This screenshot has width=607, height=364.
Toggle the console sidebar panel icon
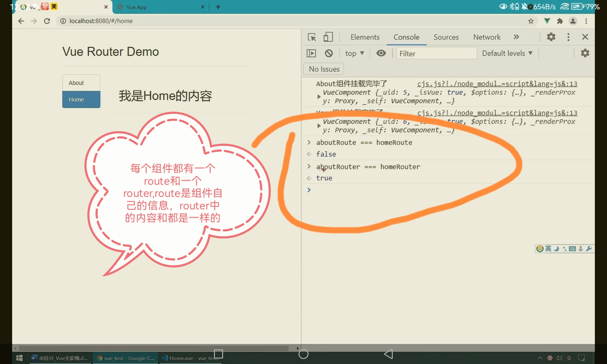311,53
